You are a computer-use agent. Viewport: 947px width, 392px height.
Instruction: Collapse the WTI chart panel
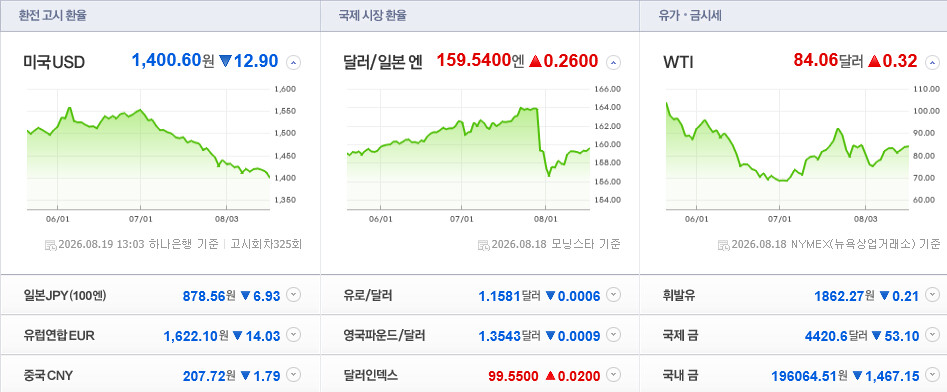(x=933, y=62)
